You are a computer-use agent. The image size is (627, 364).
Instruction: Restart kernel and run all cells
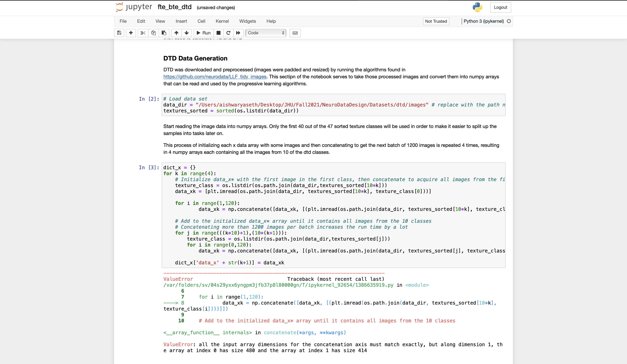coord(238,33)
